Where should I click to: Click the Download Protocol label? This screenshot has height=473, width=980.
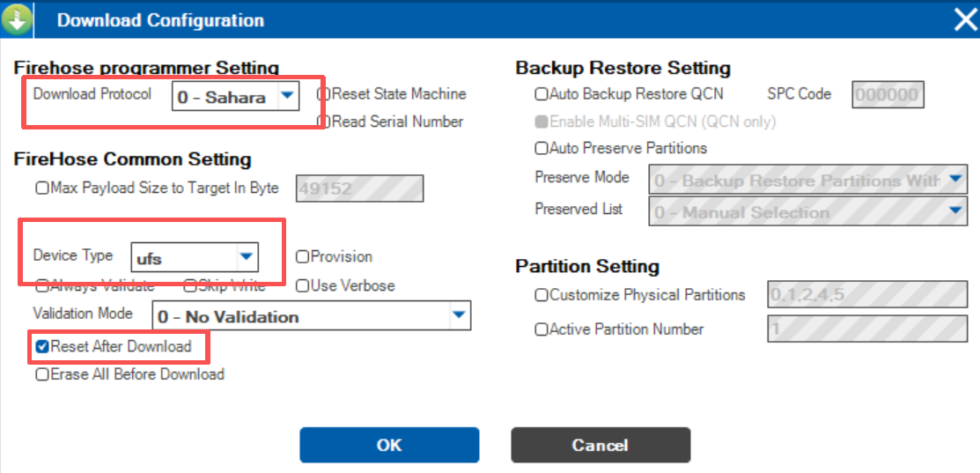click(92, 94)
